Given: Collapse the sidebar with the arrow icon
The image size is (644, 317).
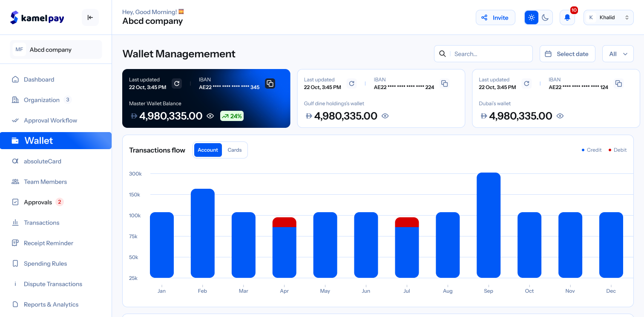Looking at the screenshot, I should click(x=90, y=17).
